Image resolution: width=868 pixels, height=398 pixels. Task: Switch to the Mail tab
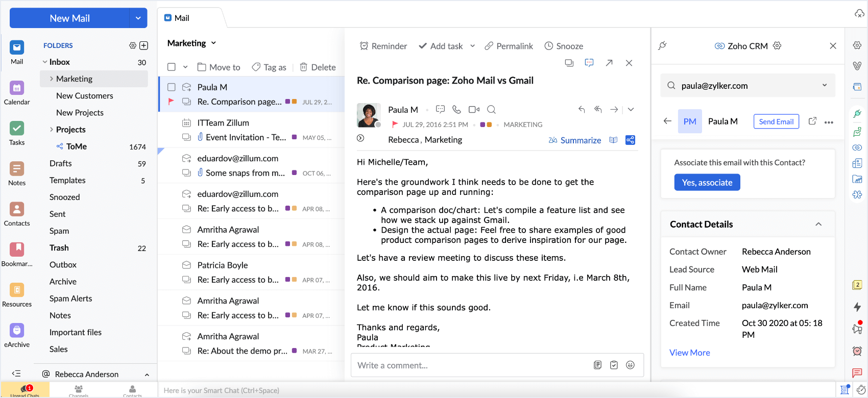[x=177, y=18]
